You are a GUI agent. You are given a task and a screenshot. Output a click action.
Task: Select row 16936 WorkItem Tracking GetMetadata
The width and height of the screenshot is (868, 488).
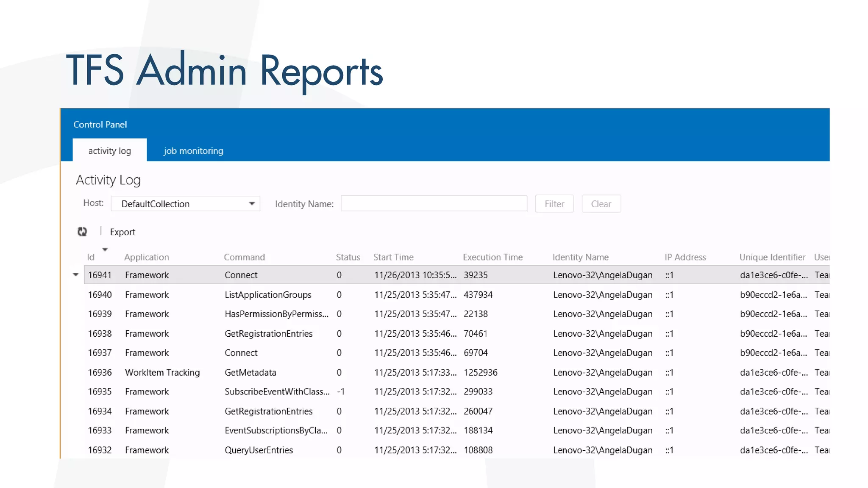click(250, 372)
